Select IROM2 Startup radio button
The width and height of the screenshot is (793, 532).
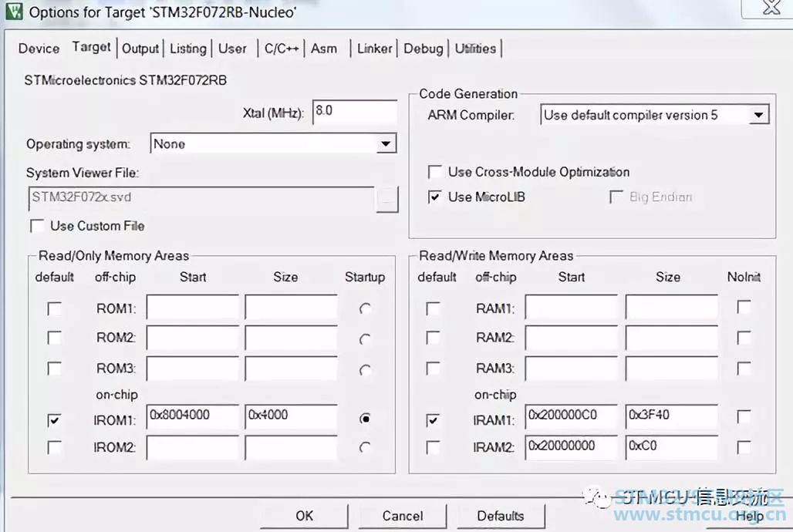365,447
